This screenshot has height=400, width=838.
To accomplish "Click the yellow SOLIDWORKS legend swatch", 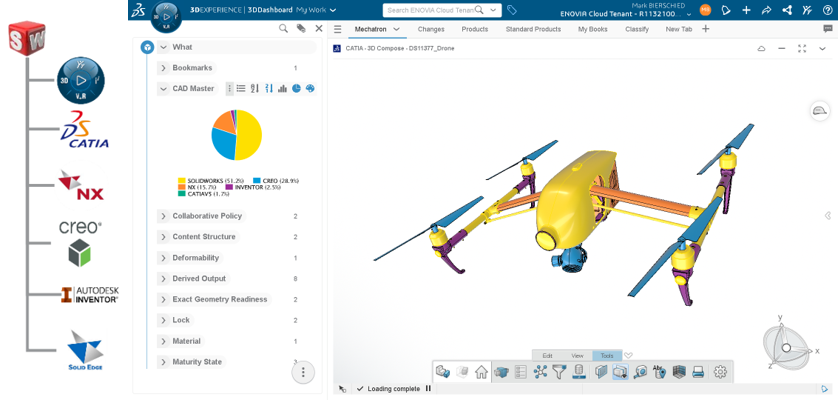I will [x=182, y=180].
